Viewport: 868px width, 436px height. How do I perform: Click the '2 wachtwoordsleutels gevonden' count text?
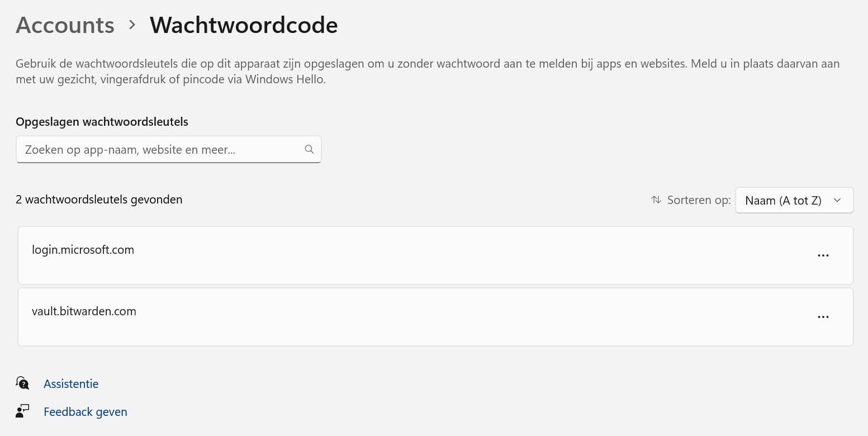[x=99, y=200]
